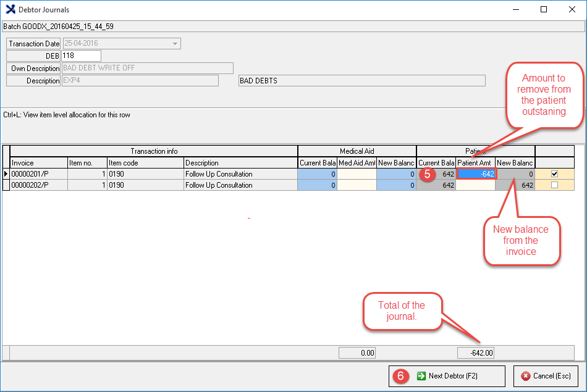
Task: Click the Patient Amt cell for invoice 00000202/P
Action: pos(475,185)
